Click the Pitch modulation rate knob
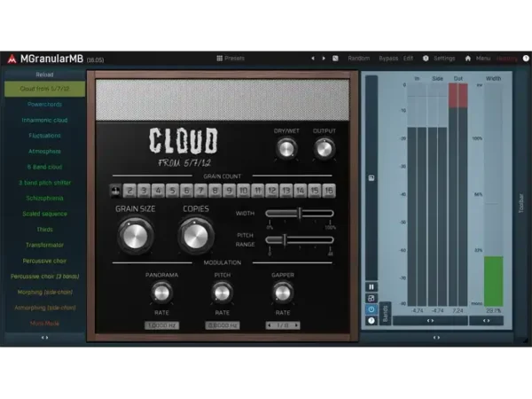 point(223,293)
